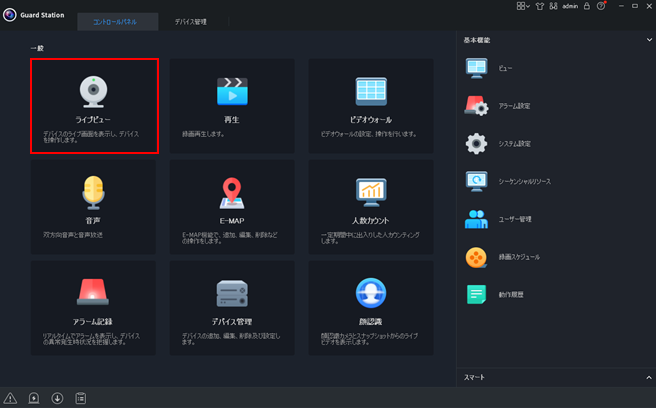The image size is (656, 408).
Task: Open the layout grid dropdown in title bar
Action: click(x=524, y=6)
